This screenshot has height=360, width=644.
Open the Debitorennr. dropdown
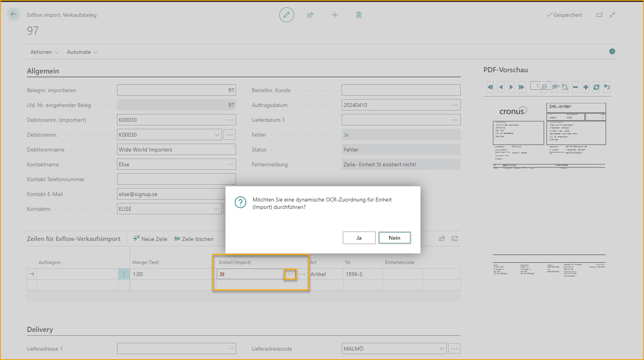pyautogui.click(x=217, y=134)
